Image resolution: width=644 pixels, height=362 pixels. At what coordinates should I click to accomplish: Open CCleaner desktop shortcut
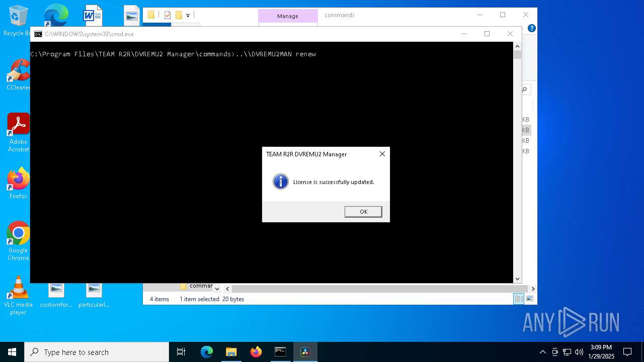tap(18, 75)
